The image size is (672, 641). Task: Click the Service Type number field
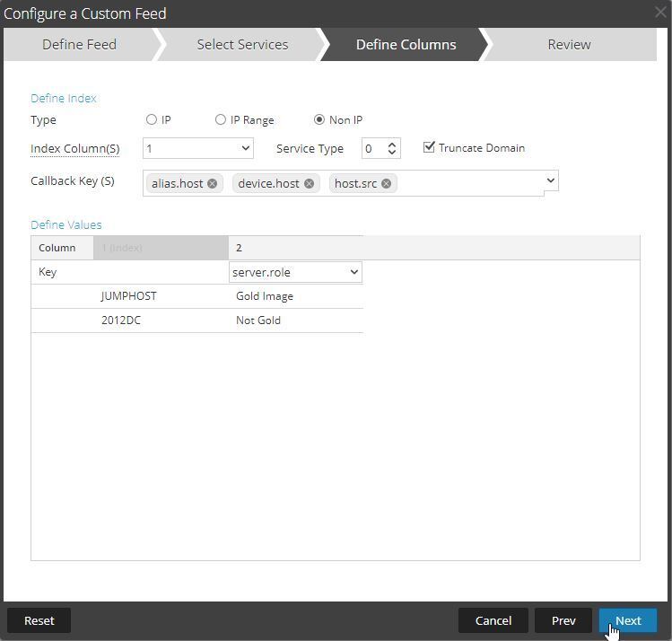click(372, 148)
